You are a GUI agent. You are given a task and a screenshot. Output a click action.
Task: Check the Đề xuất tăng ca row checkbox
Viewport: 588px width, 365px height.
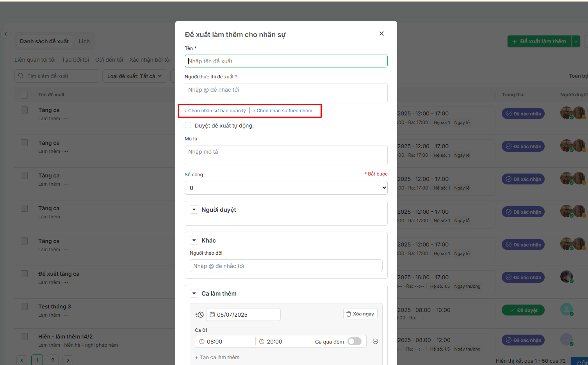coord(24,274)
